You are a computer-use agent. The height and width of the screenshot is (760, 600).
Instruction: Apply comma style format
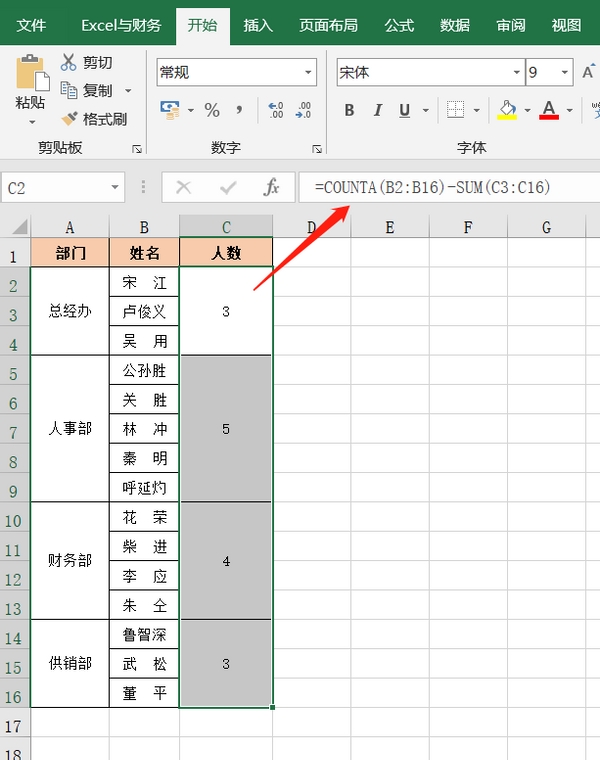(x=239, y=110)
